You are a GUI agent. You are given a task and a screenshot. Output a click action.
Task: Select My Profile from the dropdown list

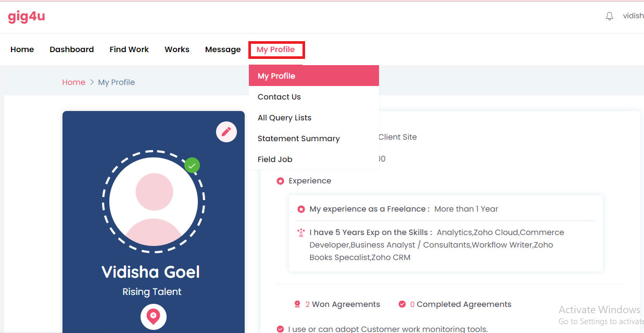click(276, 76)
